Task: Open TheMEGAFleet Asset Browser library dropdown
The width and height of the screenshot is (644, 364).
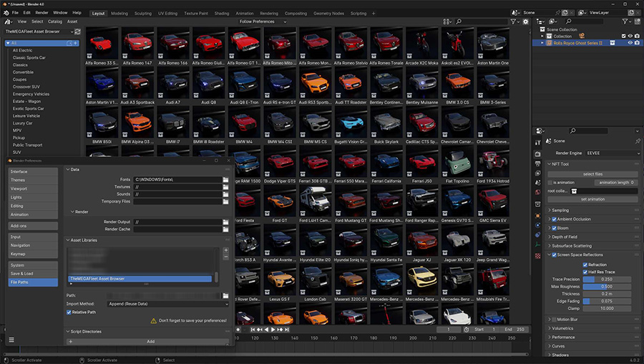Action: pos(39,32)
